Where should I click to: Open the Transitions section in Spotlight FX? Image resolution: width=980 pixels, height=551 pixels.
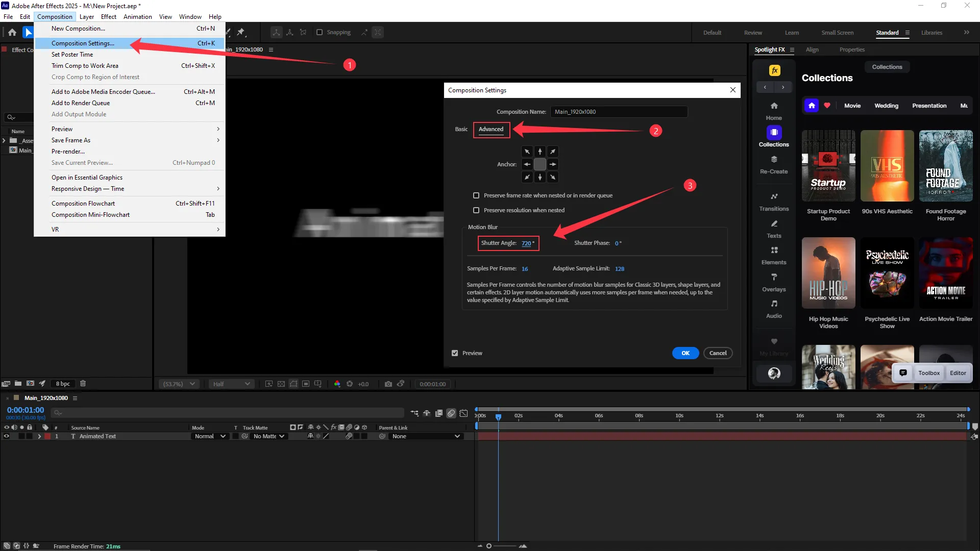774,202
